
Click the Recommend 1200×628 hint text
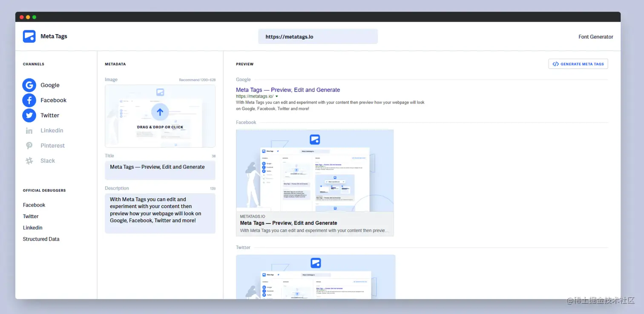tap(197, 80)
